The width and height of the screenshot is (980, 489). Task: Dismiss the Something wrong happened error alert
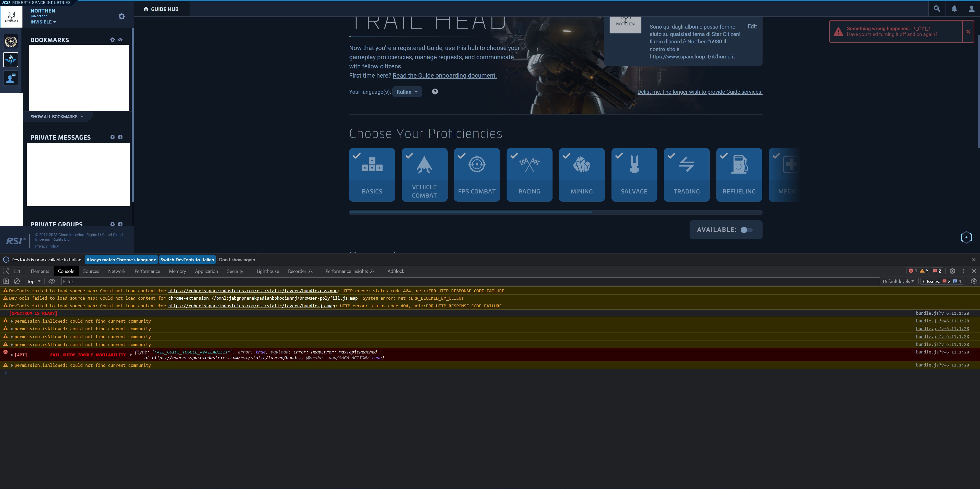point(968,32)
